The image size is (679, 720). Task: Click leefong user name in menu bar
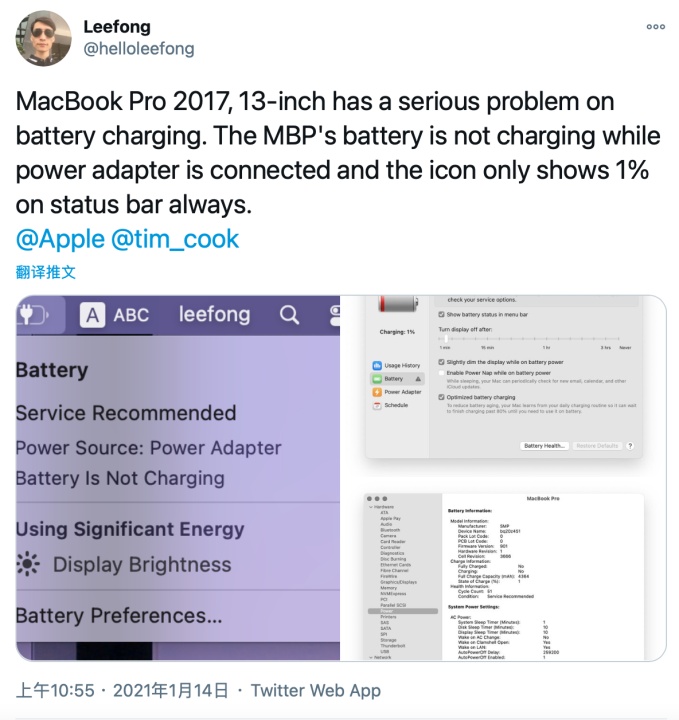[x=214, y=315]
